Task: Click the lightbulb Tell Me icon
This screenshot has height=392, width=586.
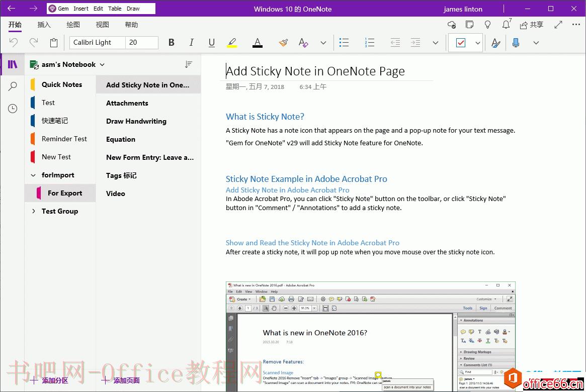Action: click(x=487, y=25)
